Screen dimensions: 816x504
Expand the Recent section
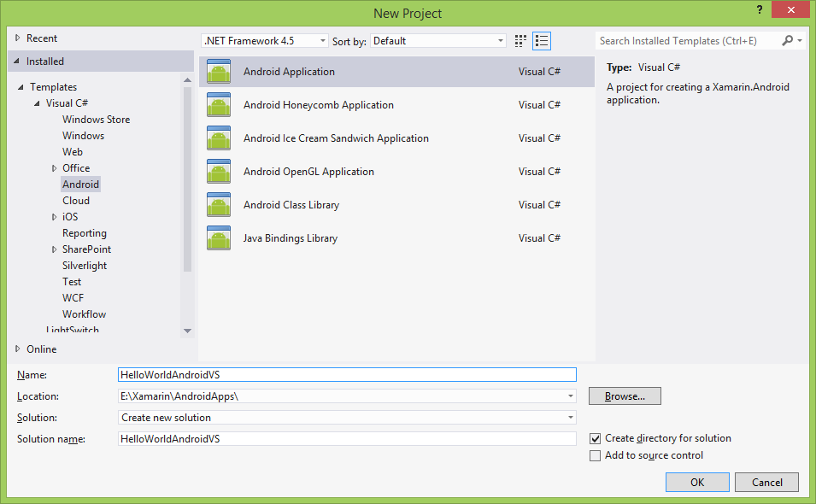(x=17, y=38)
